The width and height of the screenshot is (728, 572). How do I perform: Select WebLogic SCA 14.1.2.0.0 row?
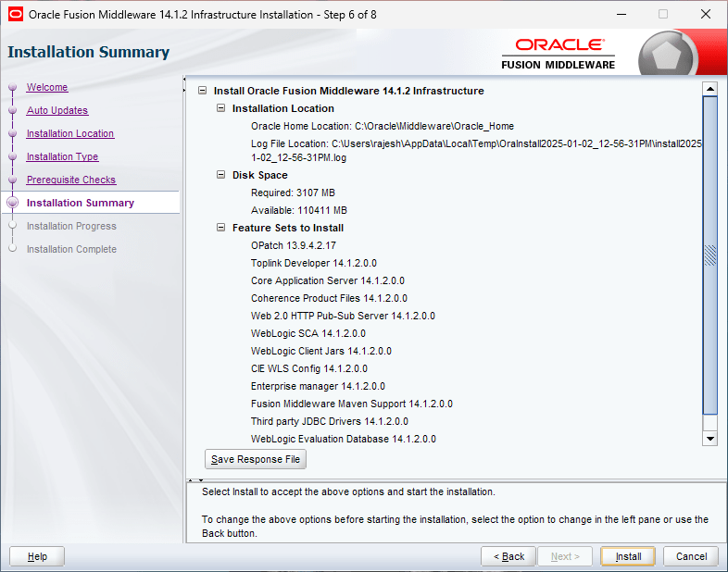(308, 333)
